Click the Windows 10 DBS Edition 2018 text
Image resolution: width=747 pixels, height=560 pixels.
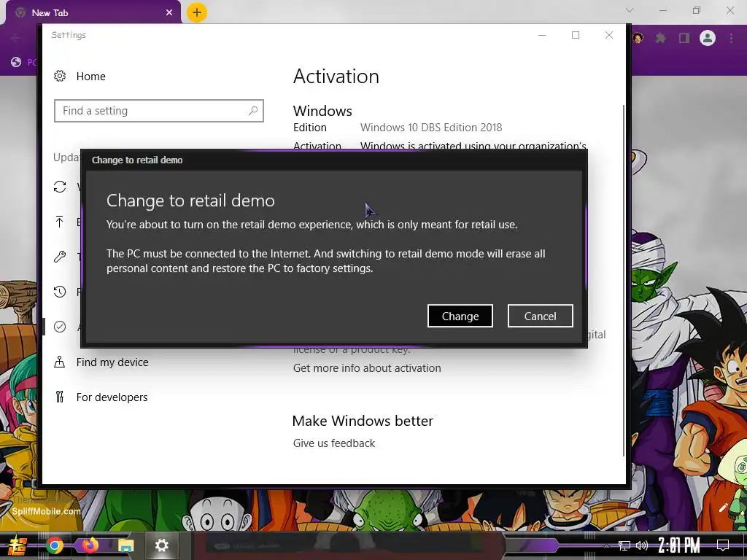[x=431, y=127]
